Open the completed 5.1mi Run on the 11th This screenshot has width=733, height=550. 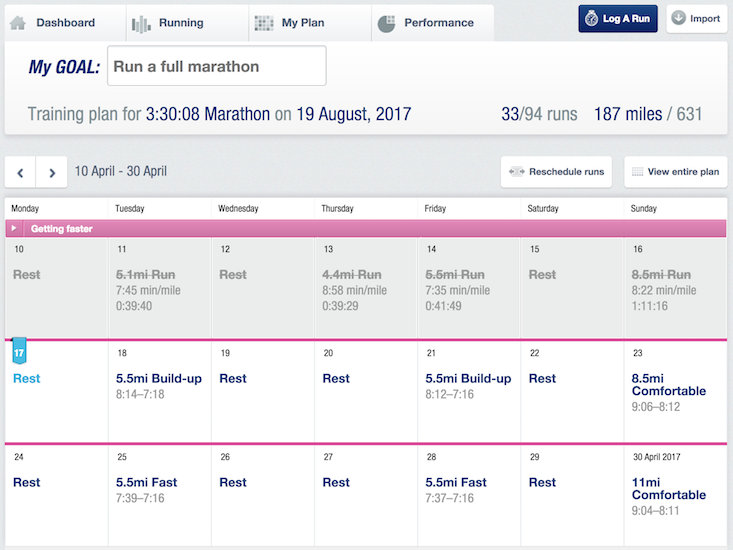(x=145, y=274)
